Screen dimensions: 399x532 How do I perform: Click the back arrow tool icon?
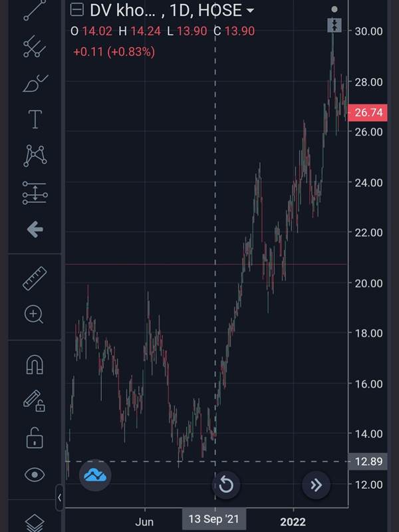[x=35, y=230]
